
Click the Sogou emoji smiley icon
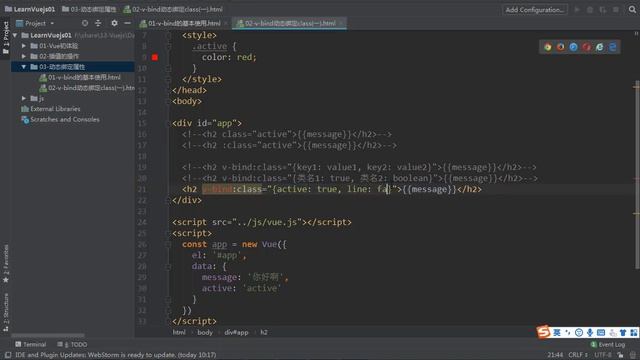coord(579,333)
